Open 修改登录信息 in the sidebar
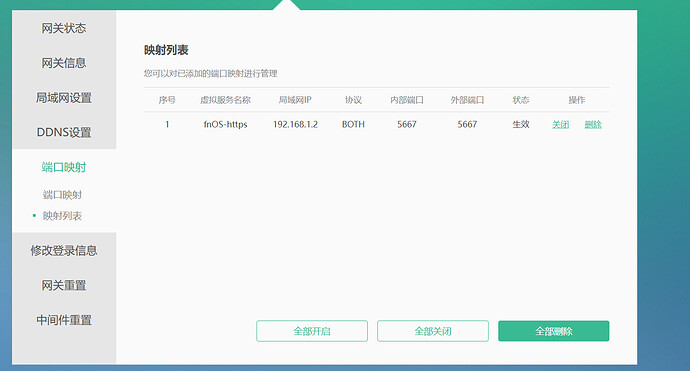The height and width of the screenshot is (371, 690). pyautogui.click(x=64, y=250)
